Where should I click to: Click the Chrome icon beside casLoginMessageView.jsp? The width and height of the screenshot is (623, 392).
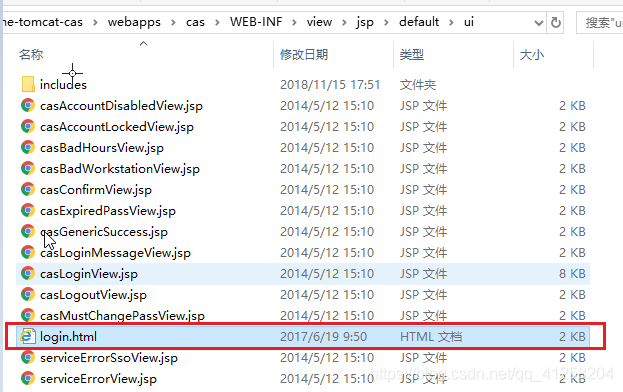coord(28,253)
